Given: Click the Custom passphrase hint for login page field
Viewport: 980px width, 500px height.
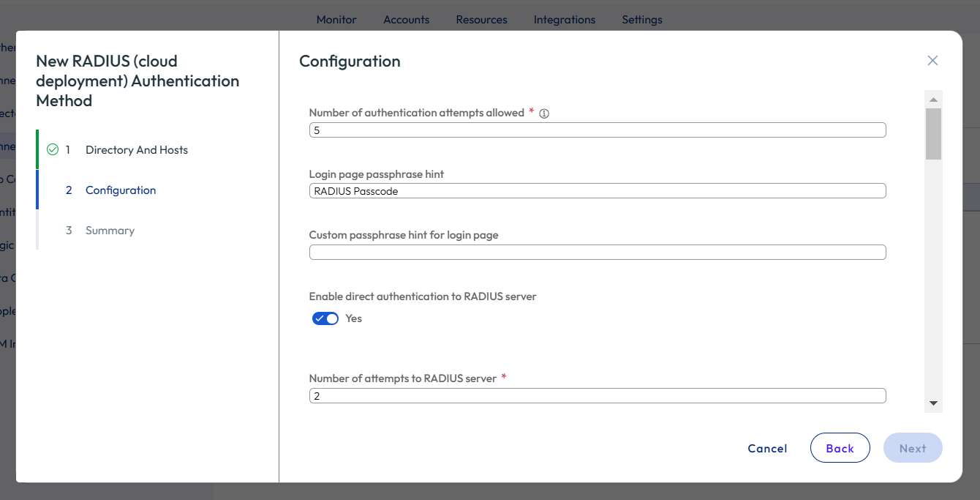Looking at the screenshot, I should click(598, 253).
